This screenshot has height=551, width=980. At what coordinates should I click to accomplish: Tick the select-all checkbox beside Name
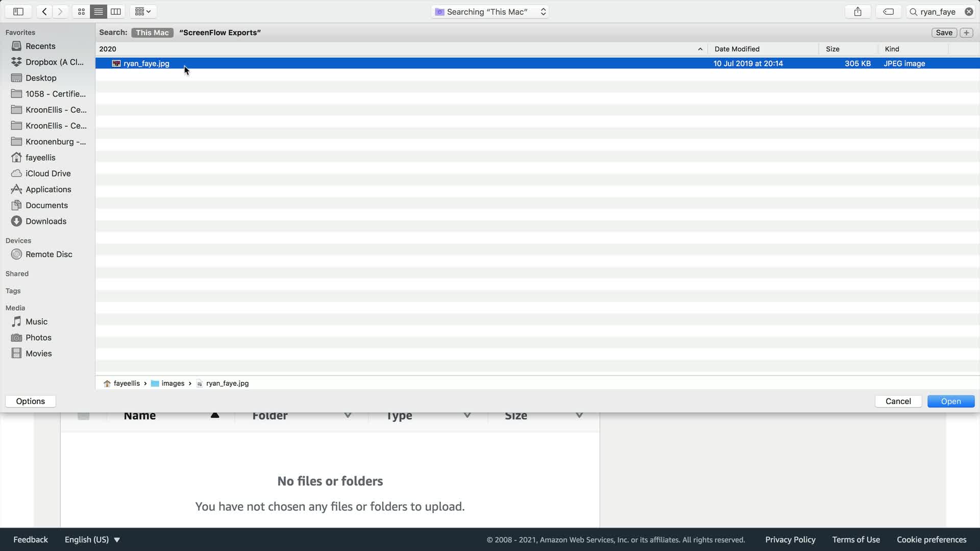point(84,416)
